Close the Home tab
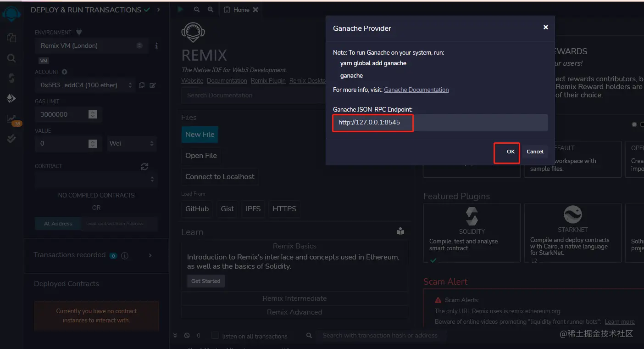The width and height of the screenshot is (644, 349). [255, 10]
